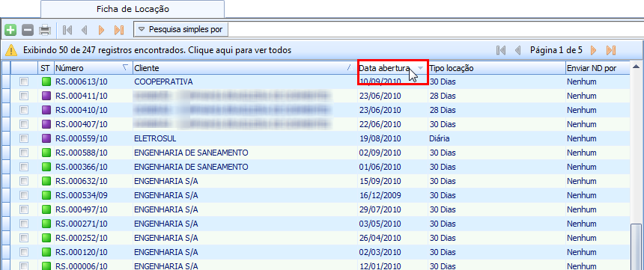Select the Ficha de Locação tab
644x270 pixels.
click(x=133, y=9)
